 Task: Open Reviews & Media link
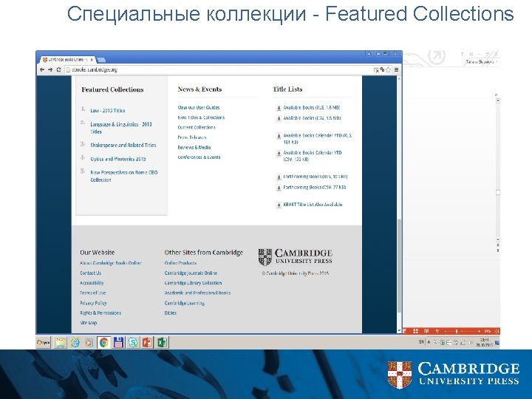(194, 148)
